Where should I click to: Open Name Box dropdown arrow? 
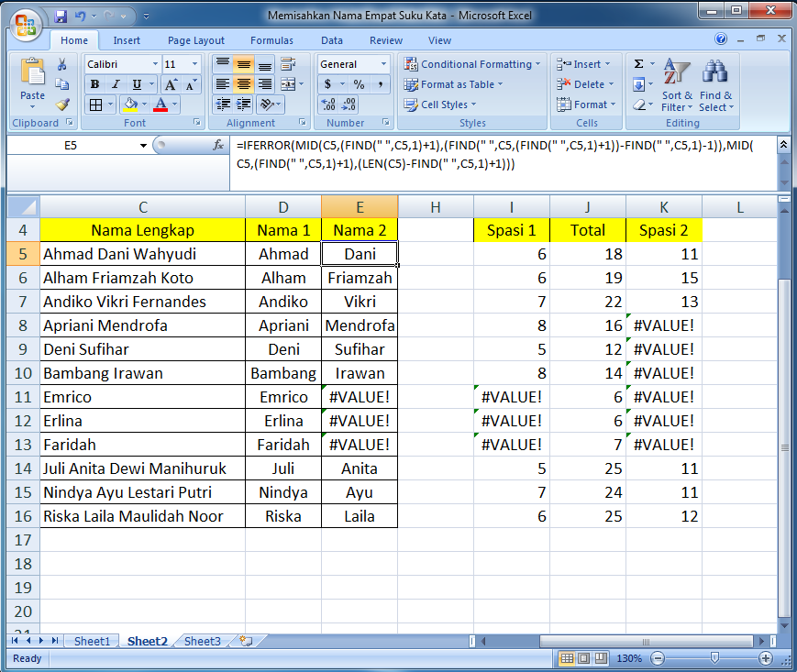coord(143,146)
